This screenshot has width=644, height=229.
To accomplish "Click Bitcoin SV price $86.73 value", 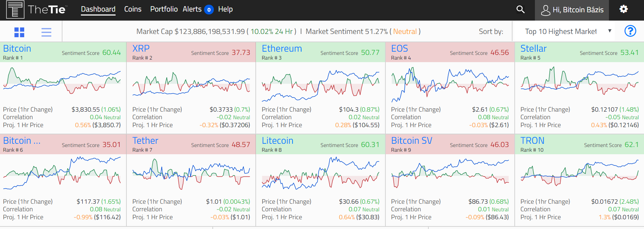I will tap(478, 202).
